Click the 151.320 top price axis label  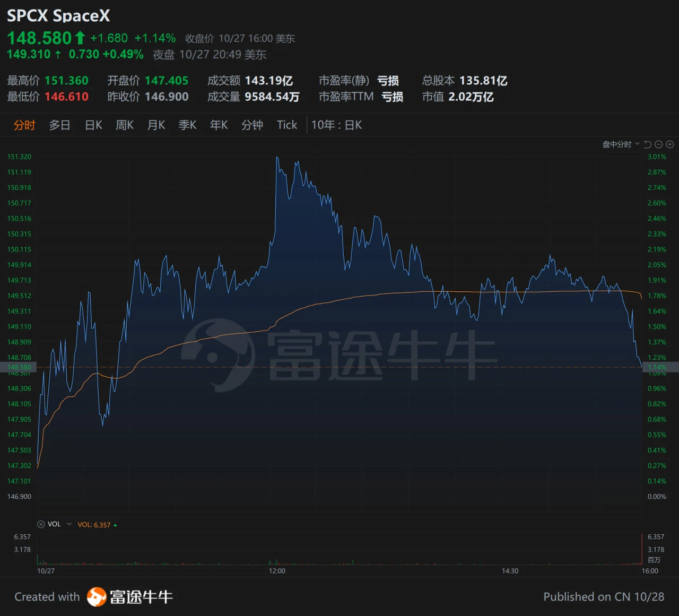click(19, 157)
